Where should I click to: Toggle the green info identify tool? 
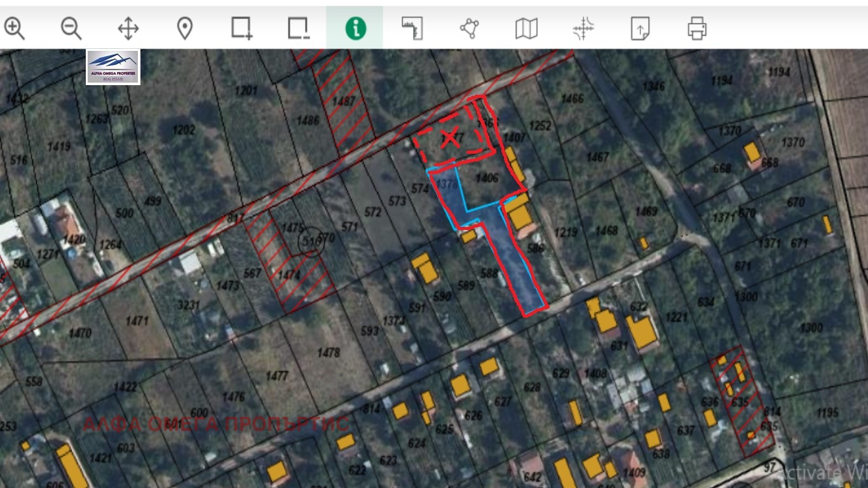(x=355, y=29)
